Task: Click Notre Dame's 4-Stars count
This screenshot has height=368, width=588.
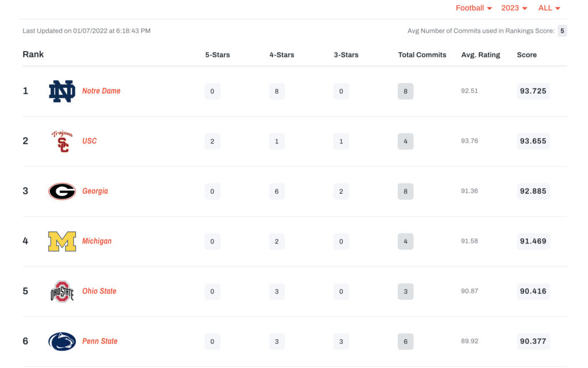Action: 277,91
